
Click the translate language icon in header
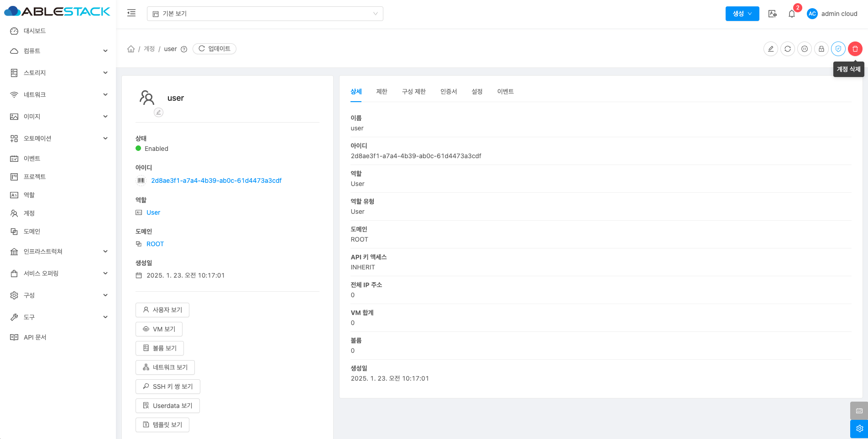pos(773,14)
